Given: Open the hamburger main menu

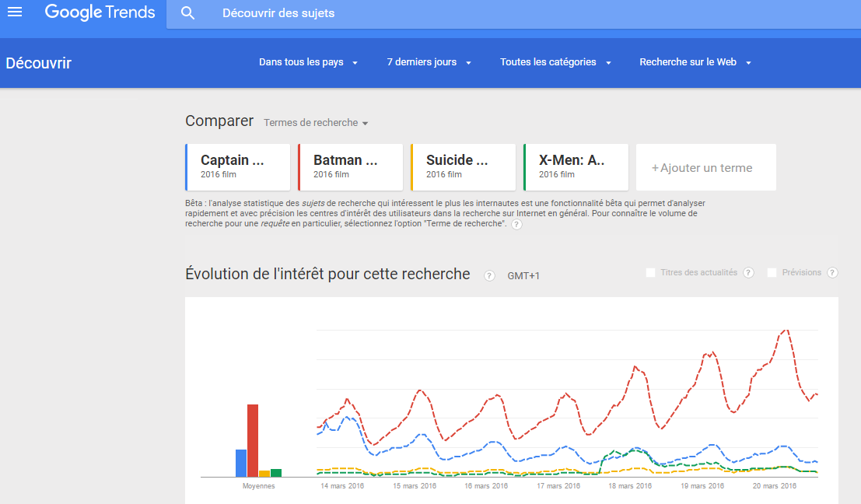Looking at the screenshot, I should tap(15, 12).
